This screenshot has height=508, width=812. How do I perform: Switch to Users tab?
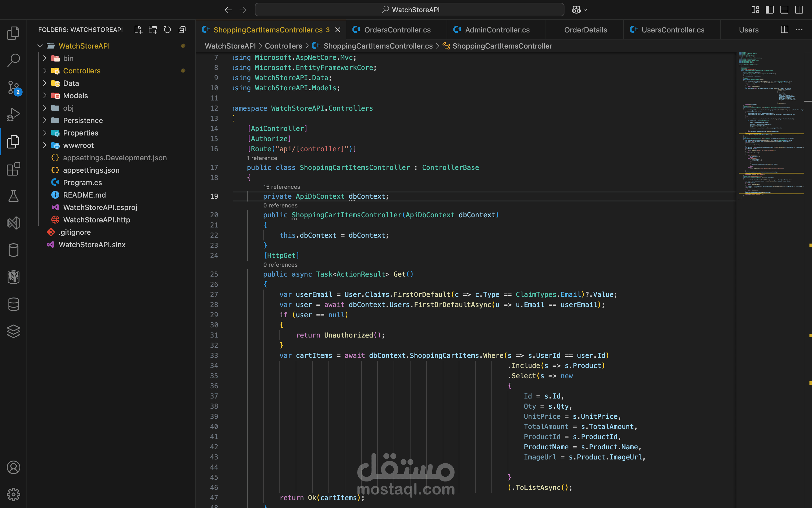click(749, 30)
